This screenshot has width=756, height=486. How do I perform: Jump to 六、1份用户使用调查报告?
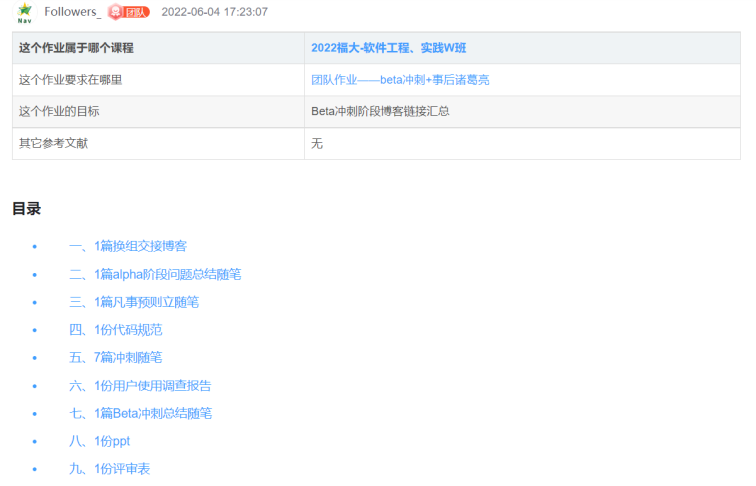(x=140, y=386)
